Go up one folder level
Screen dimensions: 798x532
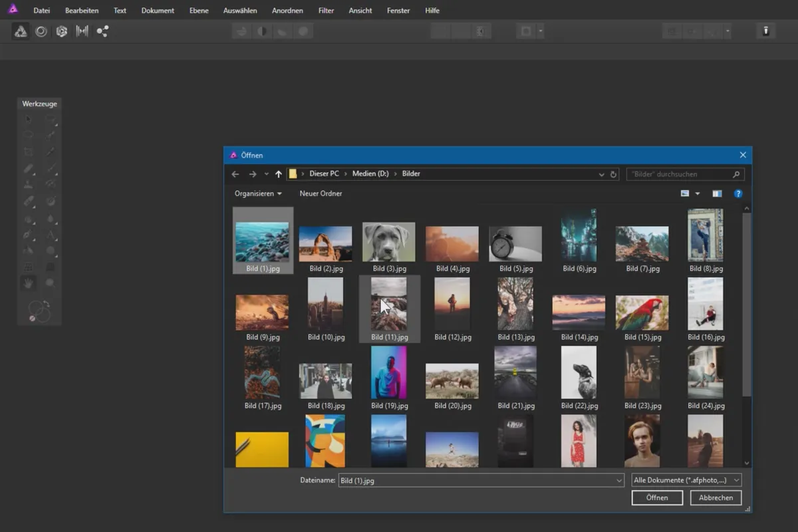point(279,174)
